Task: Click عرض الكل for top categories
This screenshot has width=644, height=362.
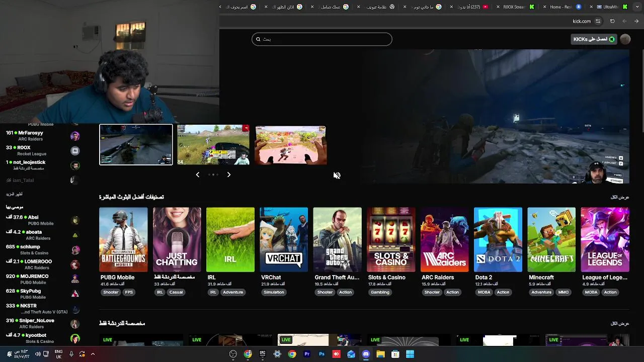Action: (x=619, y=197)
